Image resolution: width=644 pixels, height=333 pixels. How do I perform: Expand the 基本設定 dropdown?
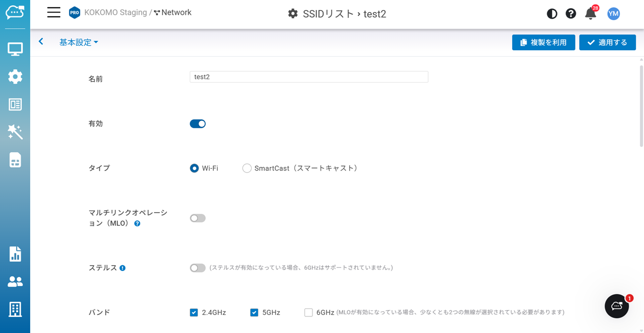(78, 42)
